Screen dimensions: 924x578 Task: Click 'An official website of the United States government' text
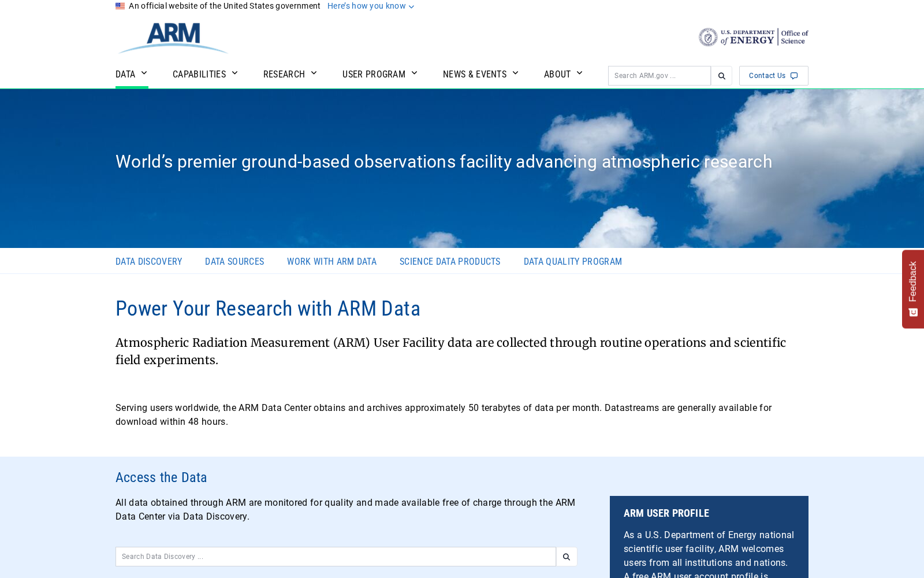(x=225, y=6)
